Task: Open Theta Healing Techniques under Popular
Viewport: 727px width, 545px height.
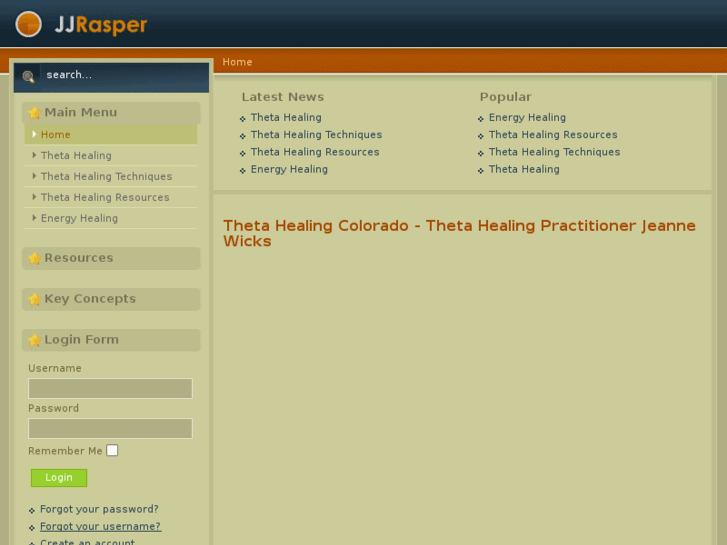Action: coord(555,152)
